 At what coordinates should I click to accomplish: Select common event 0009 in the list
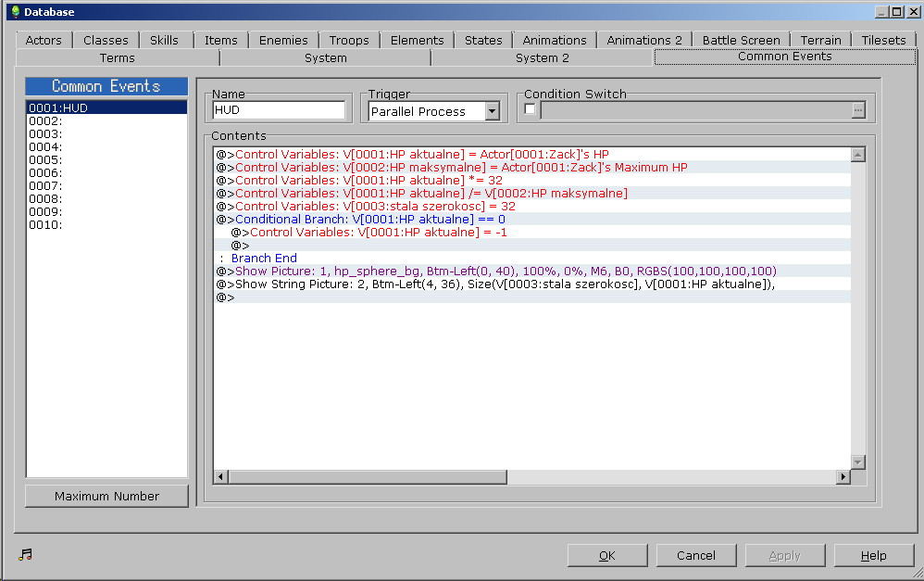[106, 212]
